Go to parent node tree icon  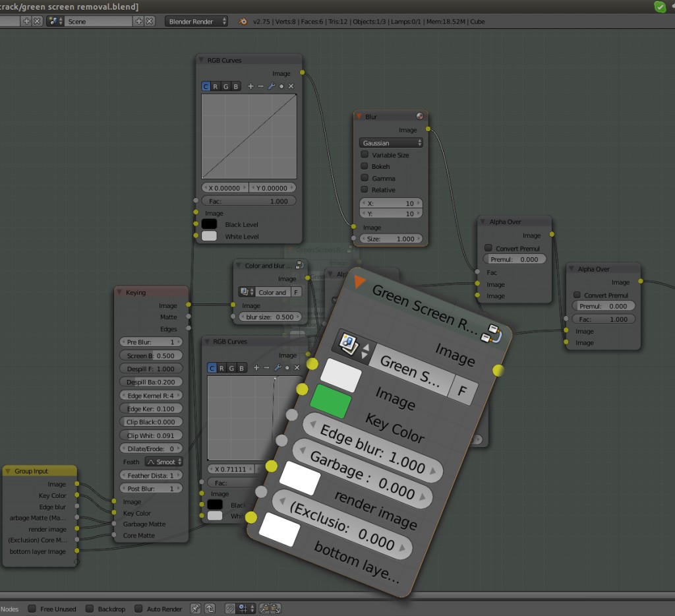(x=210, y=609)
